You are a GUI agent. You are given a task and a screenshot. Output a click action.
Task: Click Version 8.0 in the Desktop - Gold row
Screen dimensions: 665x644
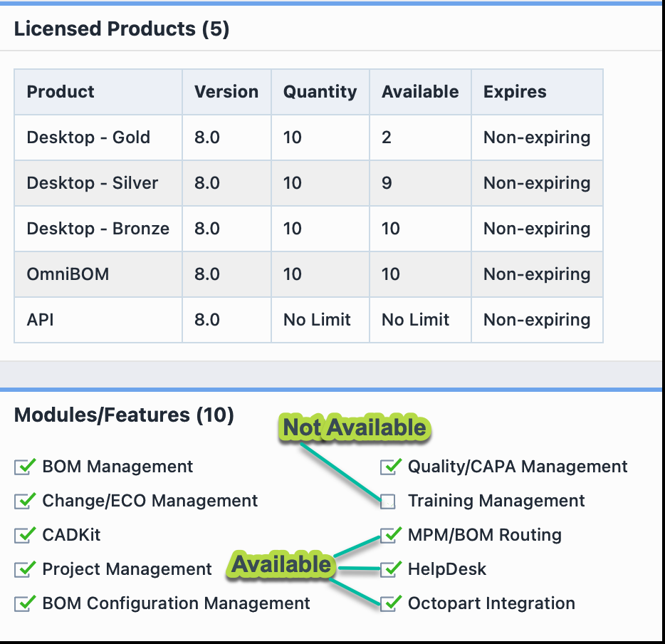[x=227, y=137]
